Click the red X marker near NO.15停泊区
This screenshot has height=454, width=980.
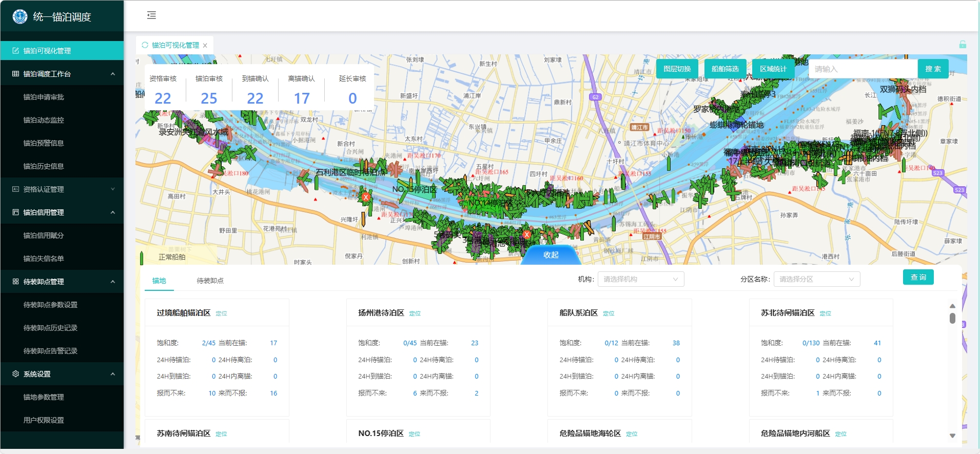coord(366,197)
